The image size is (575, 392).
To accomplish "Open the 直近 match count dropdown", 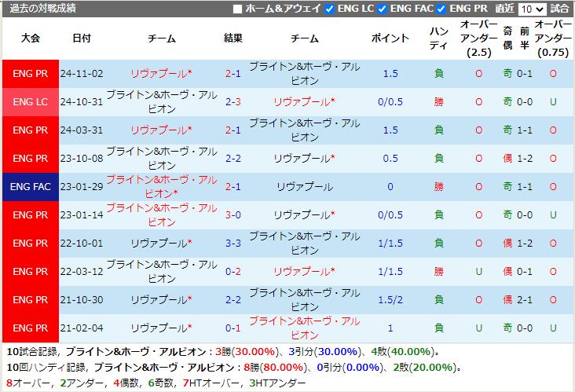I will [532, 9].
